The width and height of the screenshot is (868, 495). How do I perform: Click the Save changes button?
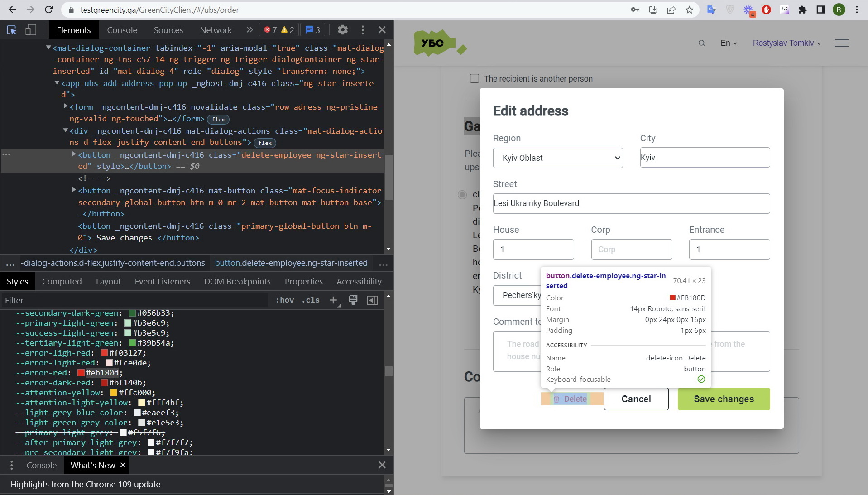point(723,399)
